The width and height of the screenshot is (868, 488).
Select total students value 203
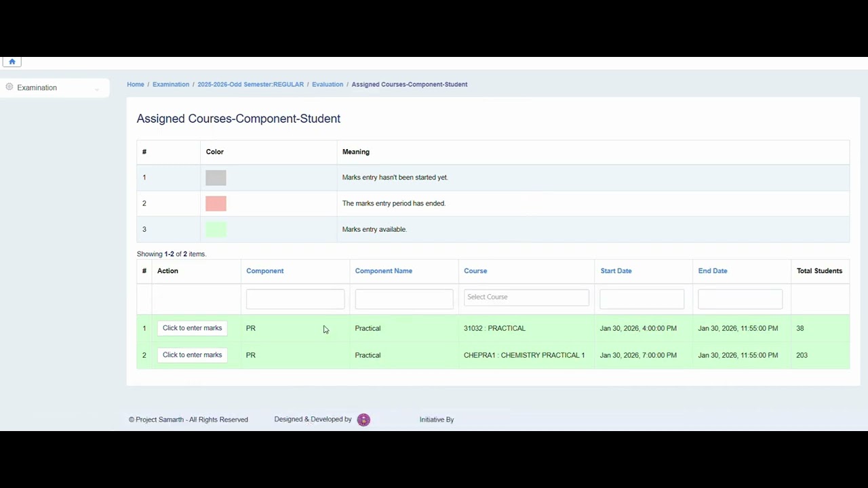(x=802, y=355)
